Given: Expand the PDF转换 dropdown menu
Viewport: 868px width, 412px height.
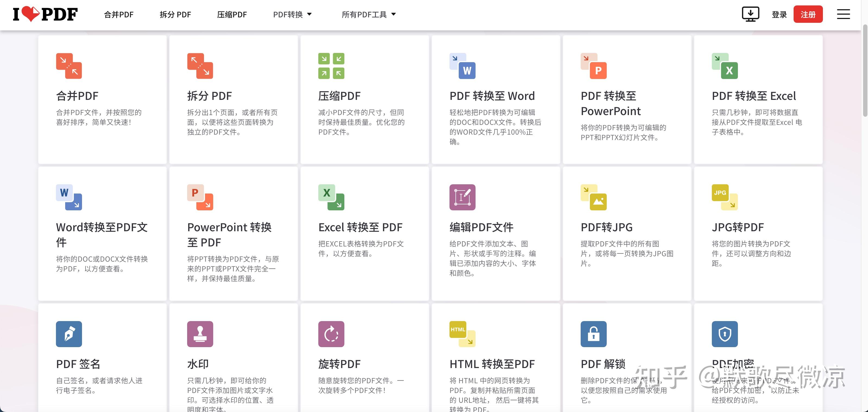Looking at the screenshot, I should point(292,14).
